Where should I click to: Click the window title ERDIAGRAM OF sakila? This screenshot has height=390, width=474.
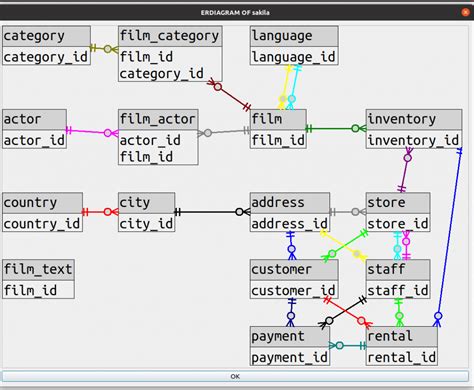[x=235, y=13]
